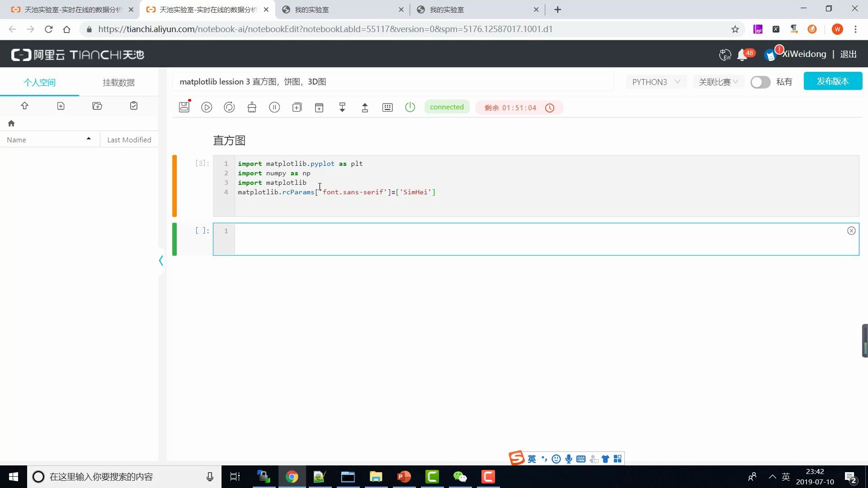Expand the 关联比赛 dropdown
The height and width of the screenshot is (488, 868).
[718, 82]
